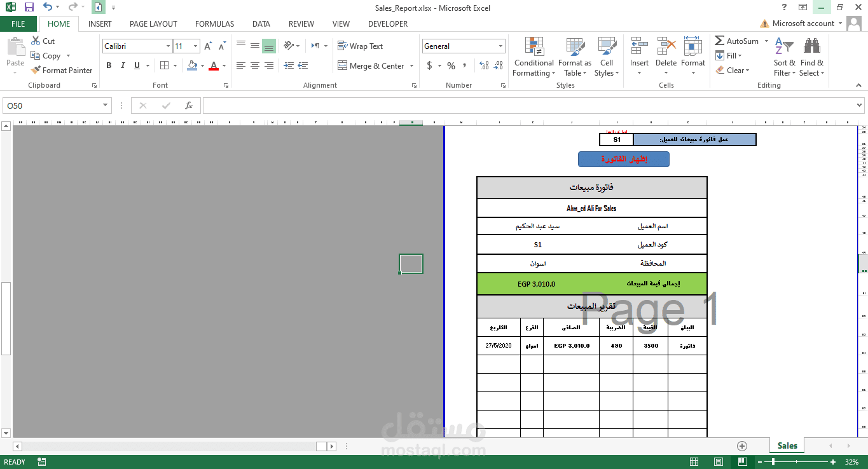The image size is (868, 469).
Task: Toggle Bold formatting
Action: 109,65
